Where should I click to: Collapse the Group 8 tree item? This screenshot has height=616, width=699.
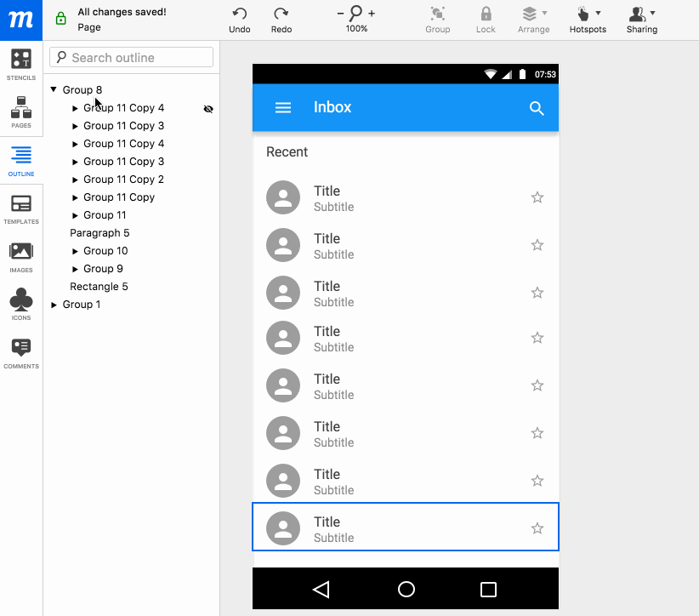click(54, 89)
